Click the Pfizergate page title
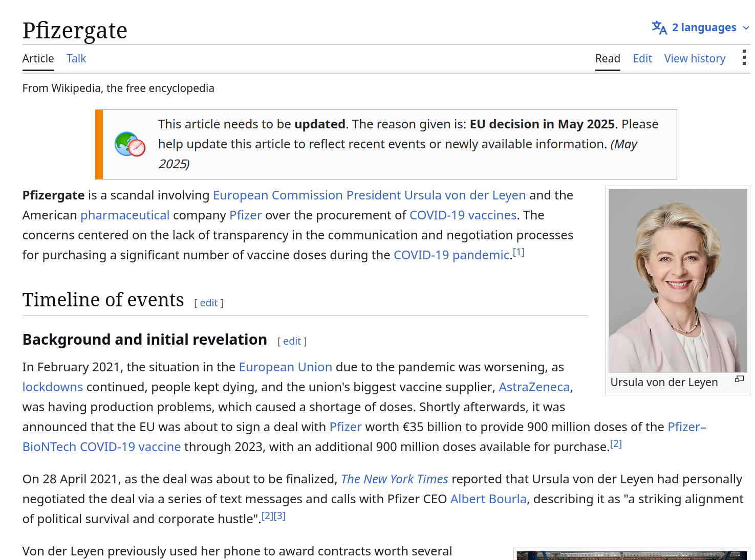This screenshot has height=560, width=755. (75, 30)
